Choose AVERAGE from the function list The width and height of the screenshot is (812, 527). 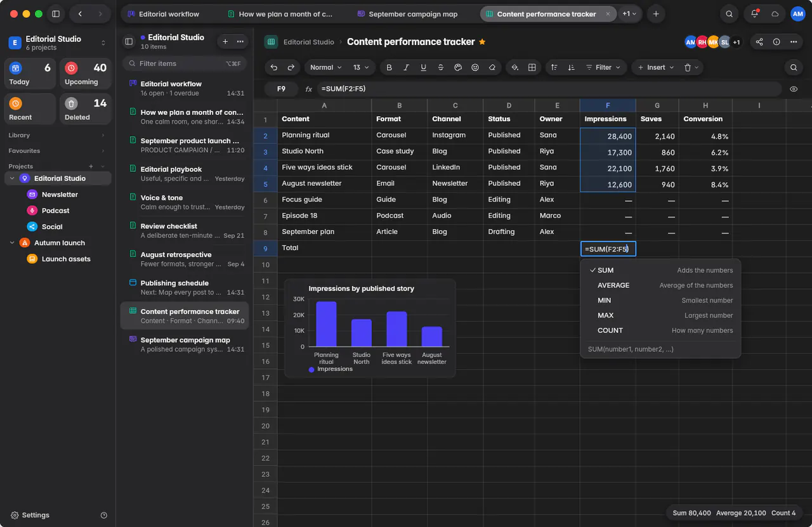coord(660,285)
